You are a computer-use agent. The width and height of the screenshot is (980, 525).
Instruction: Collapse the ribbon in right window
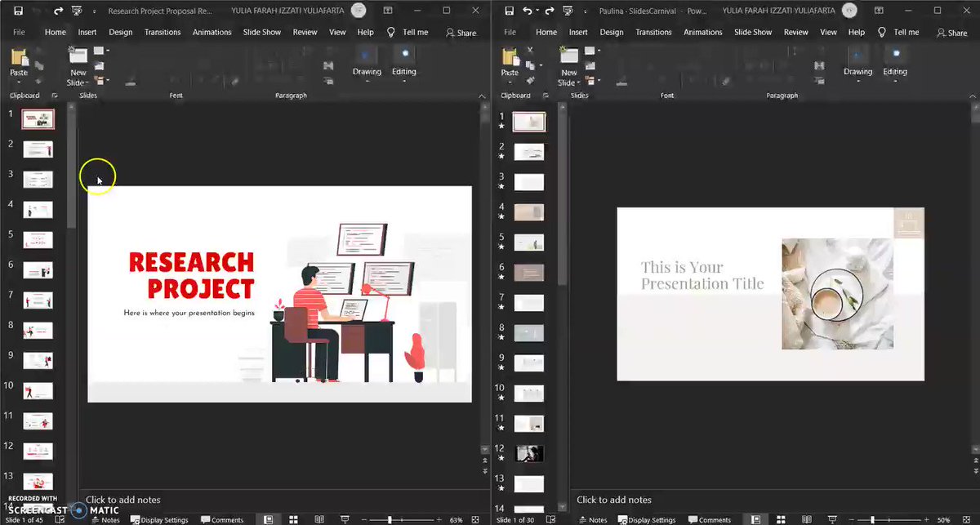click(972, 96)
